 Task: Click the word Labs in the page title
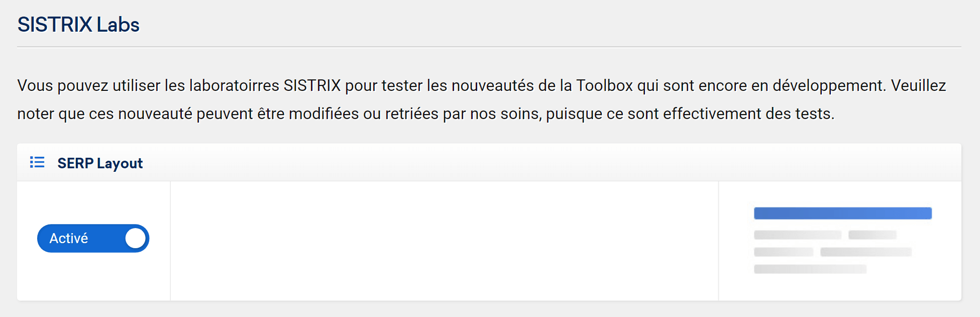(118, 25)
